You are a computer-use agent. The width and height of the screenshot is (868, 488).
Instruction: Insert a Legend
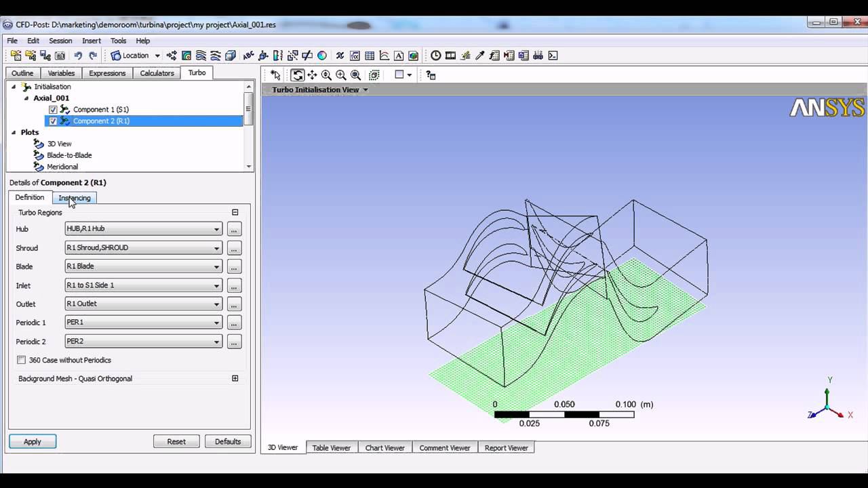(278, 56)
